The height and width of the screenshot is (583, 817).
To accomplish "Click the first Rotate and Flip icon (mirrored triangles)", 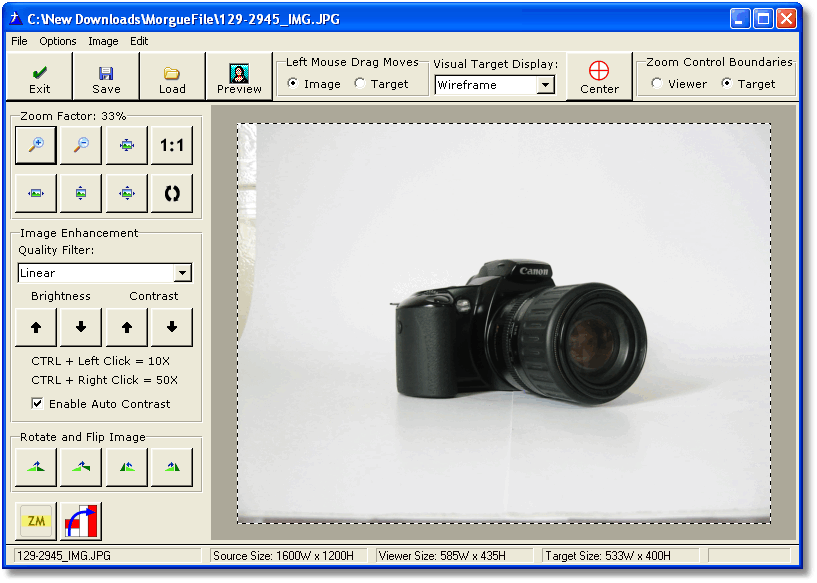I will 36,467.
